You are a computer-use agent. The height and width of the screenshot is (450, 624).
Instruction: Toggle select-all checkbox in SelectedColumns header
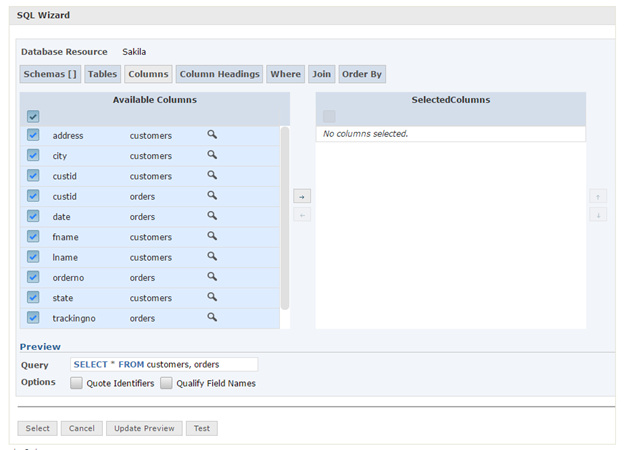point(329,117)
